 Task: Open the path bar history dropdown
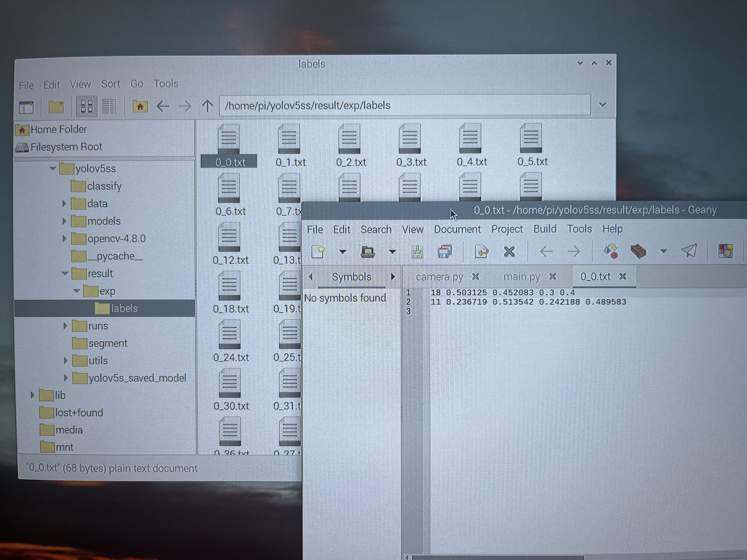coord(602,105)
